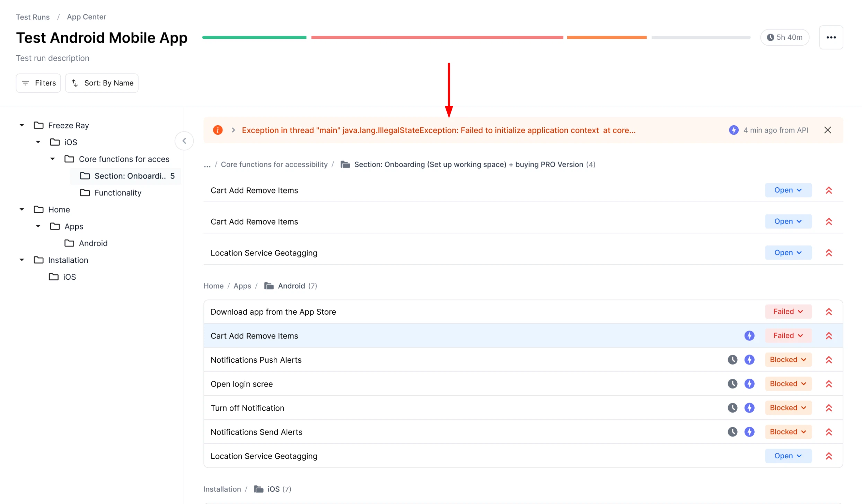Viewport: 862px width, 504px height.
Task: Open the App Center breadcrumb
Action: [86, 17]
